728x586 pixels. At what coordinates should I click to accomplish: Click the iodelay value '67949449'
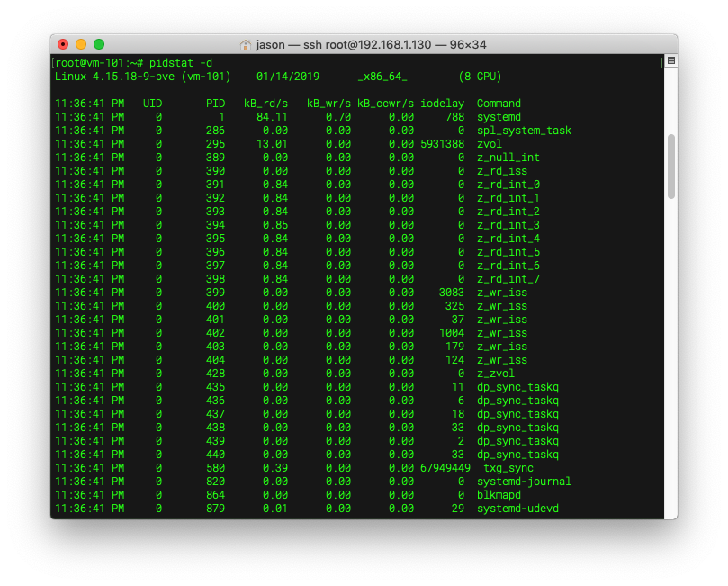(x=445, y=467)
